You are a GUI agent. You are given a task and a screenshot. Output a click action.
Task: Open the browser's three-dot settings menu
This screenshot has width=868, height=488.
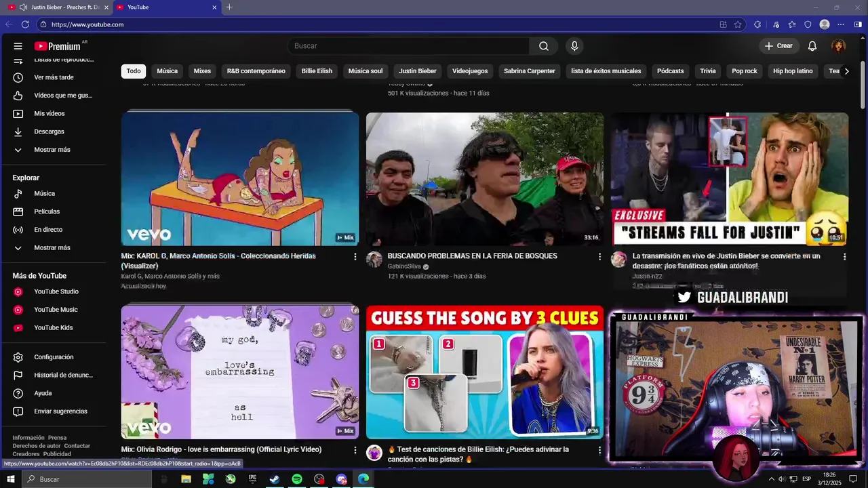(841, 24)
